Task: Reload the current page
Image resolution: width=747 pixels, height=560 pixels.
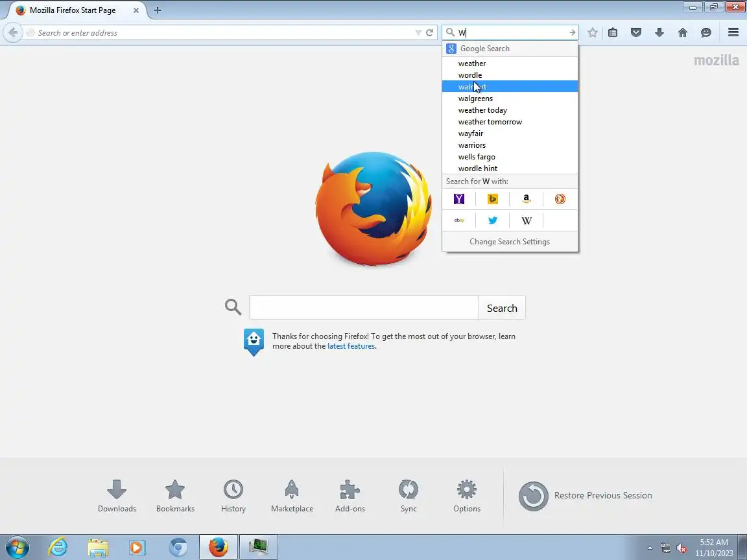Action: pos(429,32)
